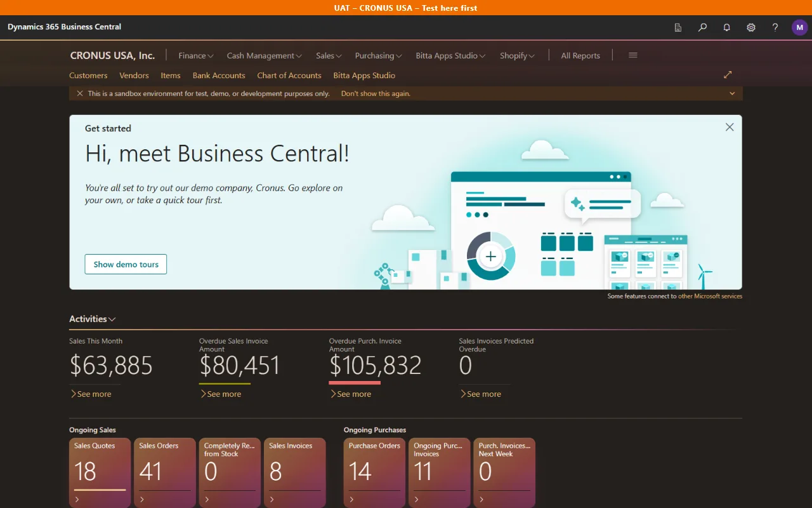Click See more under Sales This Month

coord(91,394)
